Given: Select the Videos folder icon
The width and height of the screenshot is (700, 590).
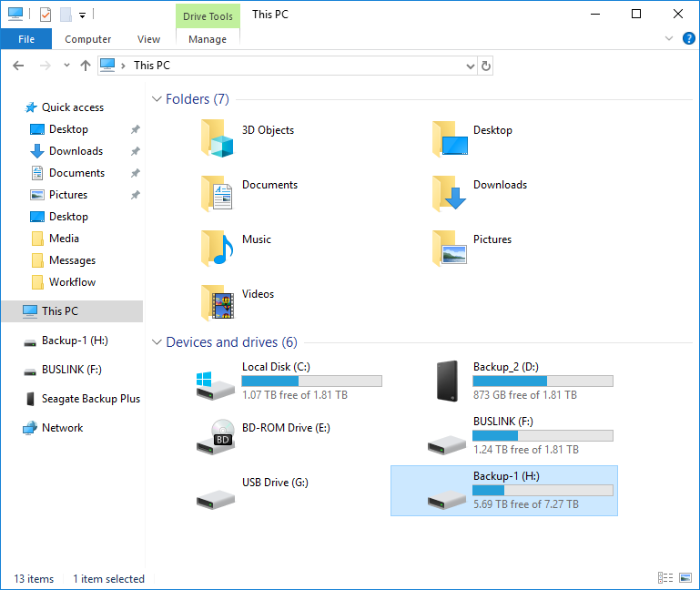Looking at the screenshot, I should click(218, 303).
